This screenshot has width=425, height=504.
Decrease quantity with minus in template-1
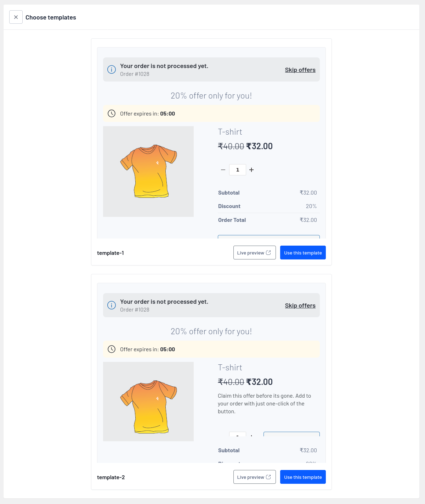click(223, 170)
